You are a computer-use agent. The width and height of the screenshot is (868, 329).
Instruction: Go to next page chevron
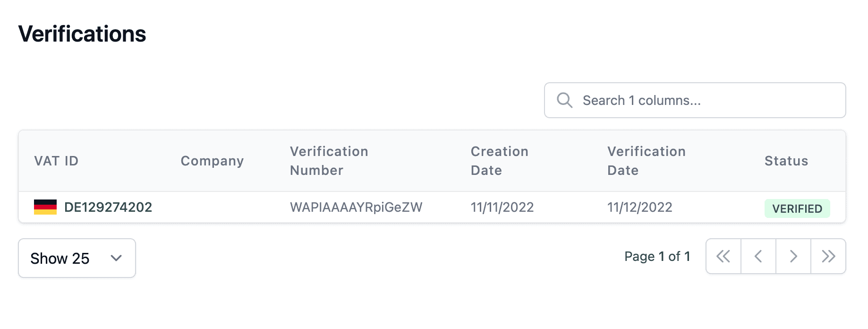tap(793, 256)
